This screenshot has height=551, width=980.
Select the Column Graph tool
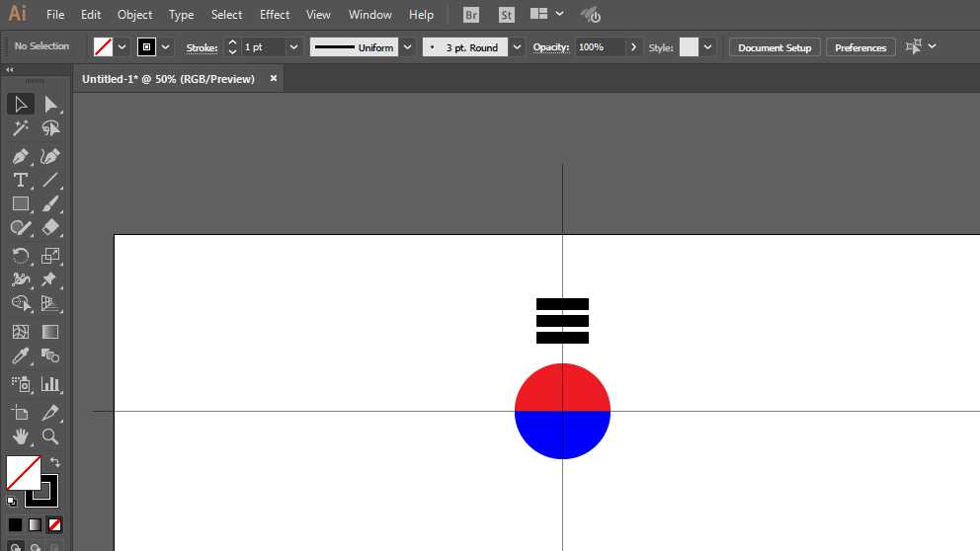pyautogui.click(x=50, y=383)
